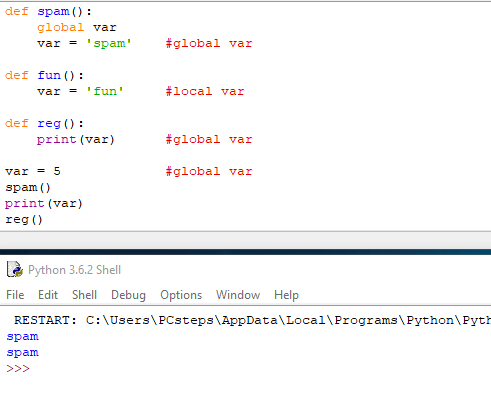
Task: Place cursor on 'var = 5' line
Action: (x=33, y=171)
